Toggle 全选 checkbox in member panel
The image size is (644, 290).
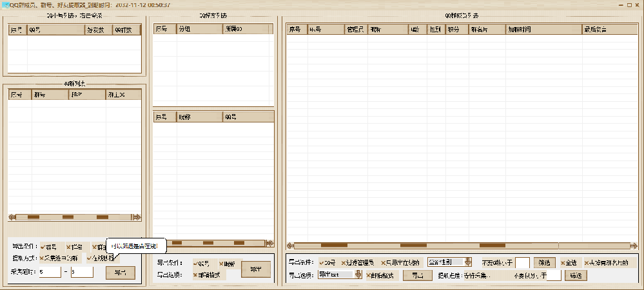pos(569,262)
